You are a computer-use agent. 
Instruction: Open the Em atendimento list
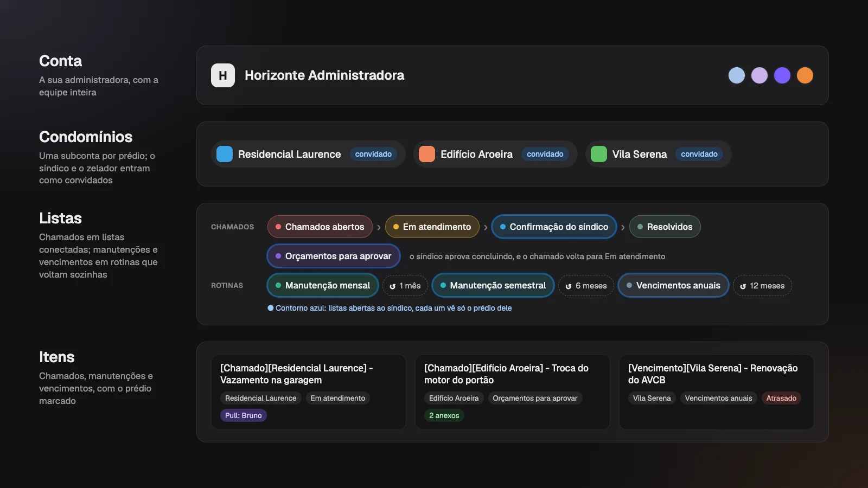coord(432,227)
